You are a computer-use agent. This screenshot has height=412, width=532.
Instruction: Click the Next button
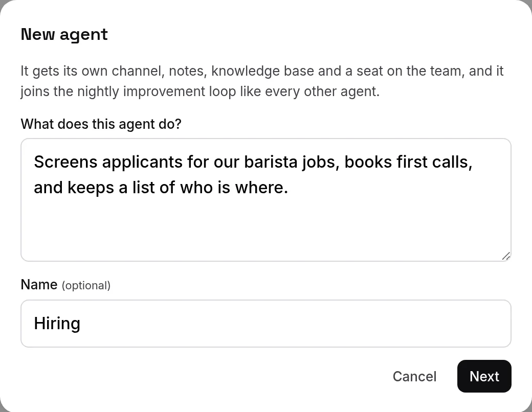click(484, 376)
